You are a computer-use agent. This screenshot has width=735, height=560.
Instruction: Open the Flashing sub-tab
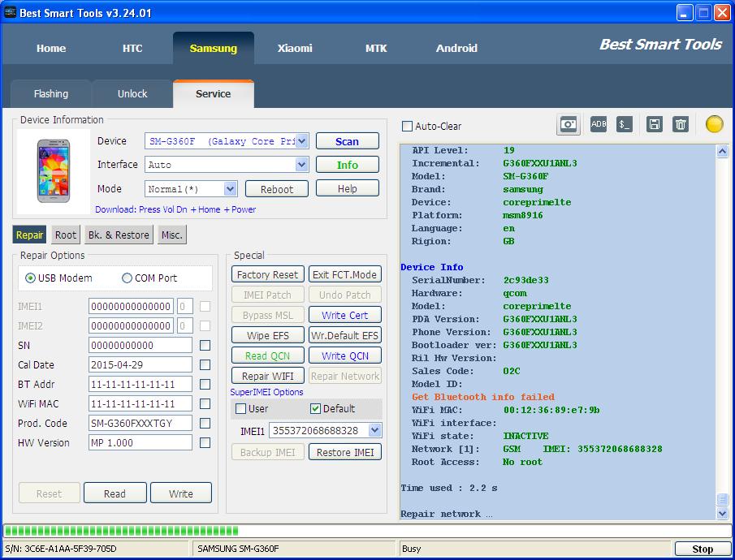coord(50,93)
